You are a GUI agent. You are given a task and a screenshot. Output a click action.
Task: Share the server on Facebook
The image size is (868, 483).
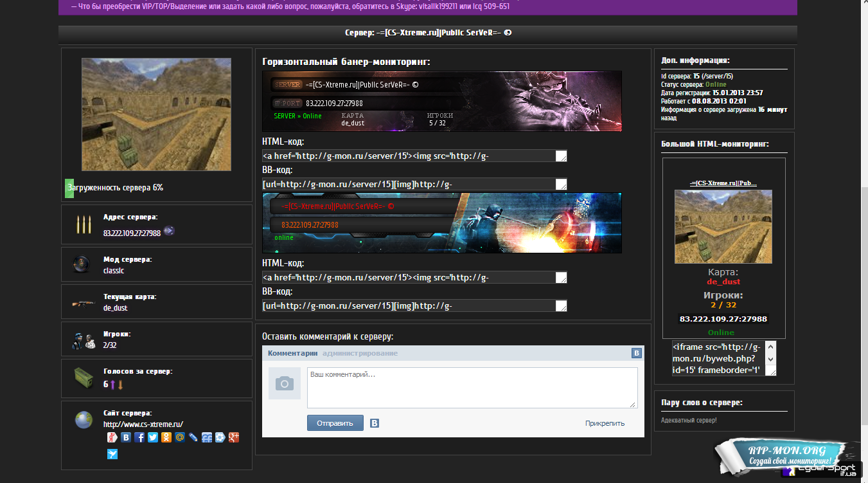coord(139,437)
